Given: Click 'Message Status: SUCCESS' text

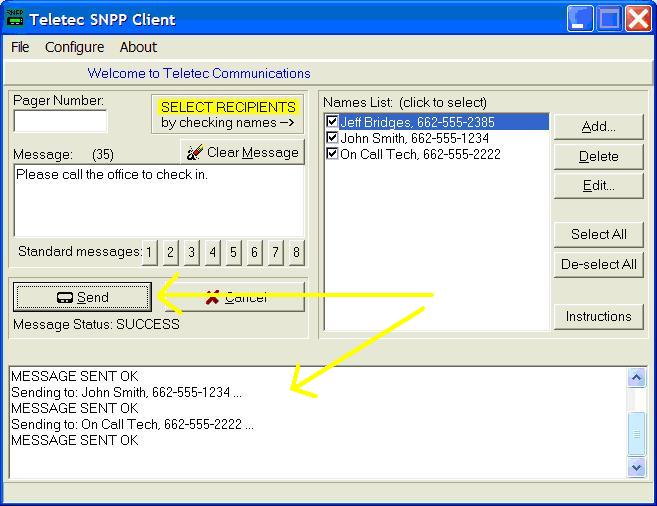Looking at the screenshot, I should pos(96,324).
